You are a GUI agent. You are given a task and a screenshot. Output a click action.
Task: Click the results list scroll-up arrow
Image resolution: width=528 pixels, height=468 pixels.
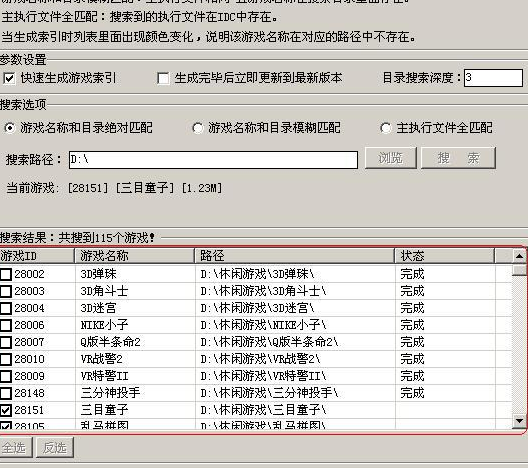coord(519,257)
